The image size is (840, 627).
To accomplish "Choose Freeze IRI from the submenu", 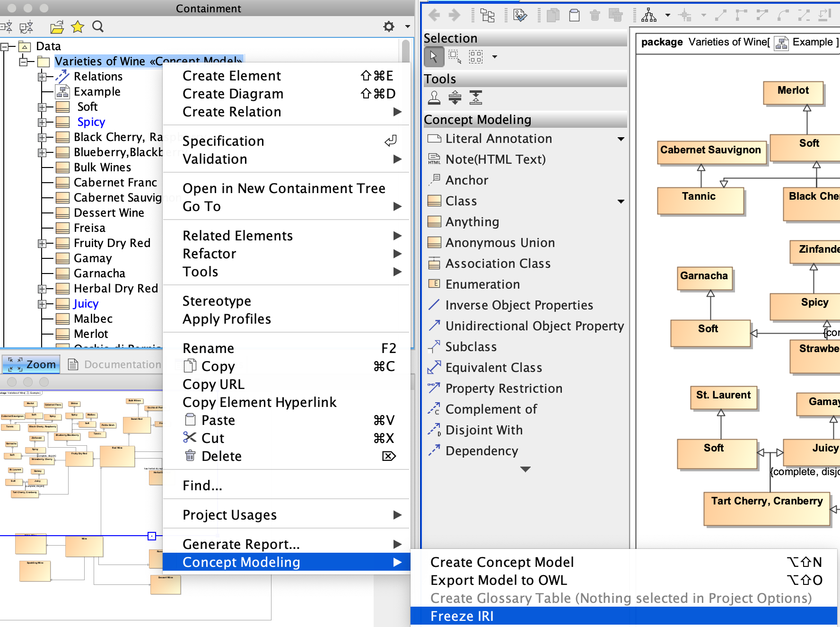I will (x=462, y=616).
